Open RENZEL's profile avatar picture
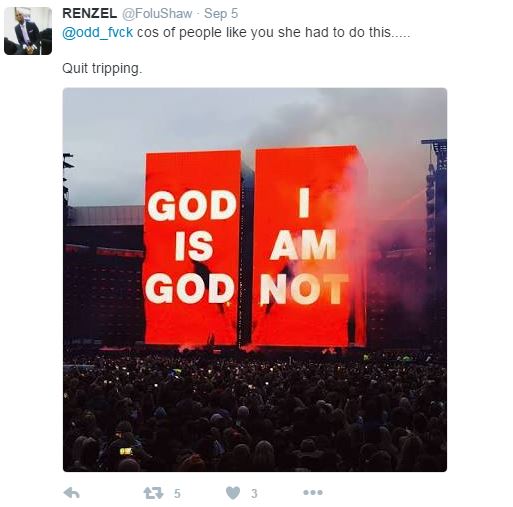Viewport: 513px width, 507px height. click(28, 31)
